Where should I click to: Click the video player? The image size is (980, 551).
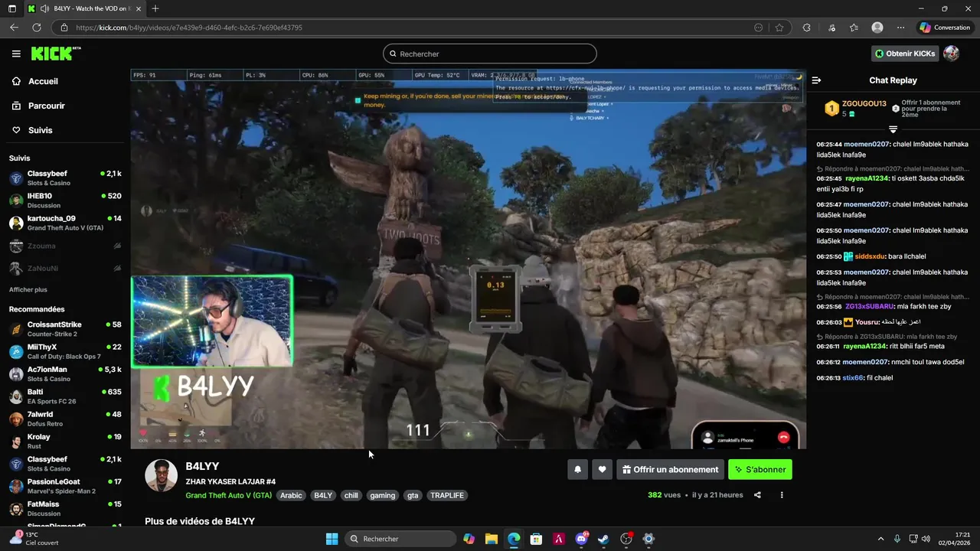tap(468, 259)
